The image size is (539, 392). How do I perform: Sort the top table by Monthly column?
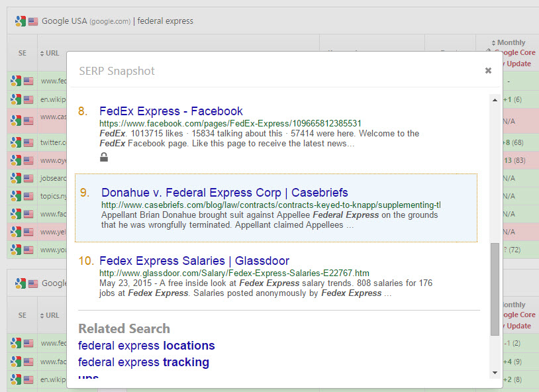(x=512, y=42)
